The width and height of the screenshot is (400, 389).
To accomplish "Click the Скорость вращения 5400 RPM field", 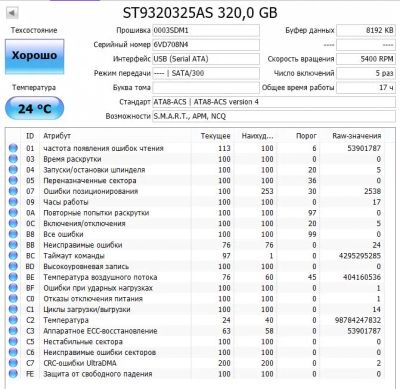I will 366,59.
